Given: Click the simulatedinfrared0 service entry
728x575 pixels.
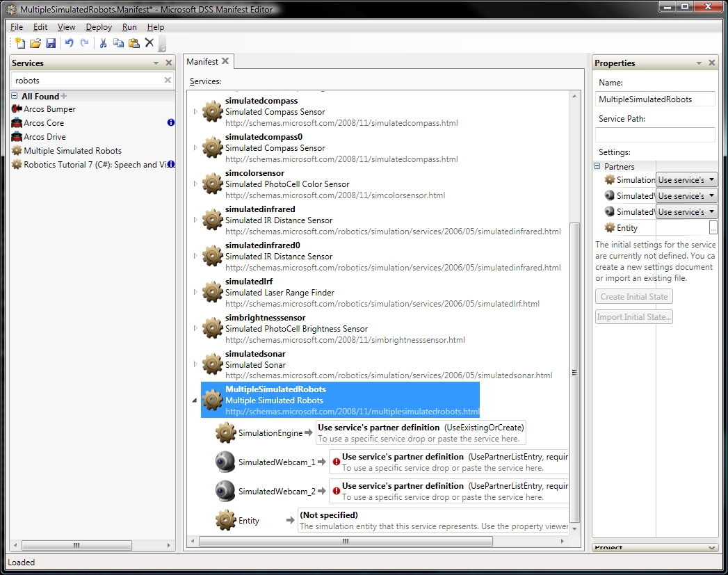Looking at the screenshot, I should coord(382,256).
